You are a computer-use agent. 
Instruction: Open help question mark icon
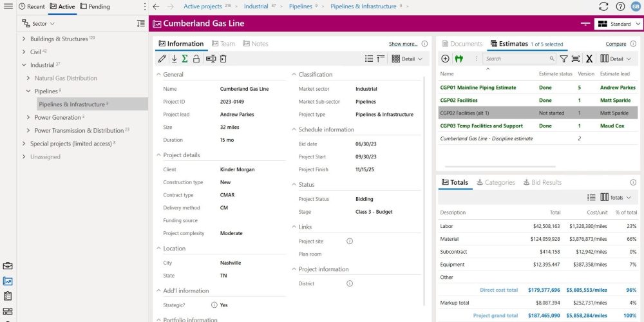coord(620,6)
